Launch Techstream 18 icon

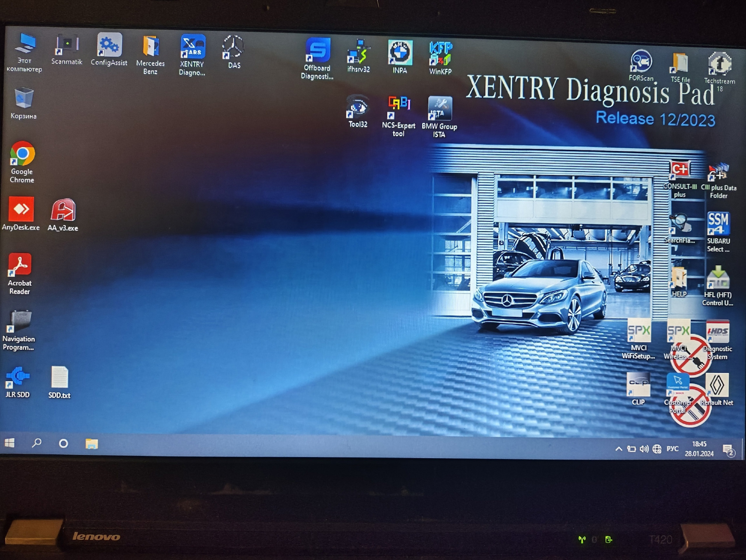click(720, 63)
